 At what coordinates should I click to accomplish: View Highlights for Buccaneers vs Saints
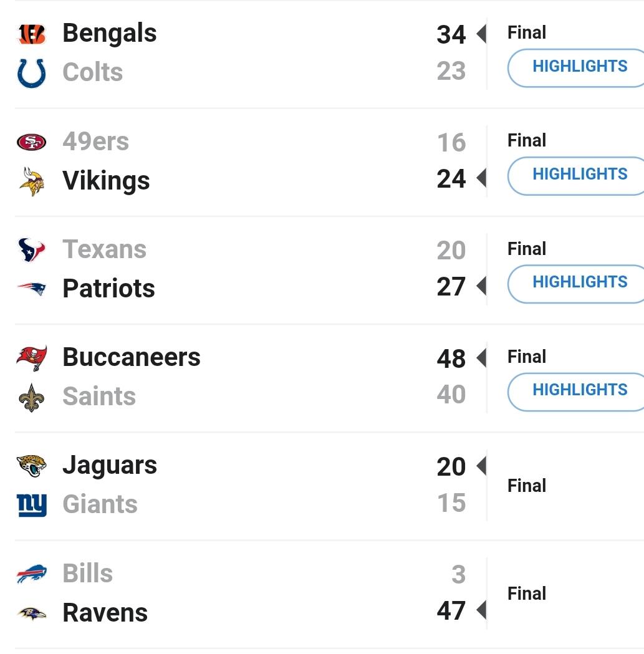tap(579, 390)
